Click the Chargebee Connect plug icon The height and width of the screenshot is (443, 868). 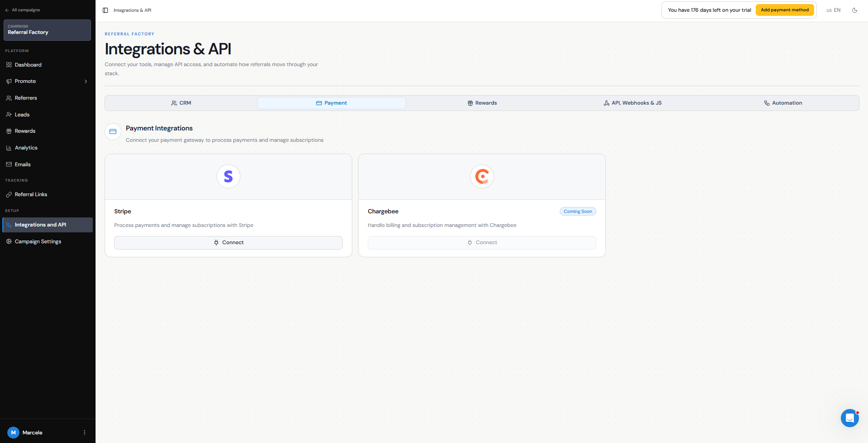coord(470,243)
